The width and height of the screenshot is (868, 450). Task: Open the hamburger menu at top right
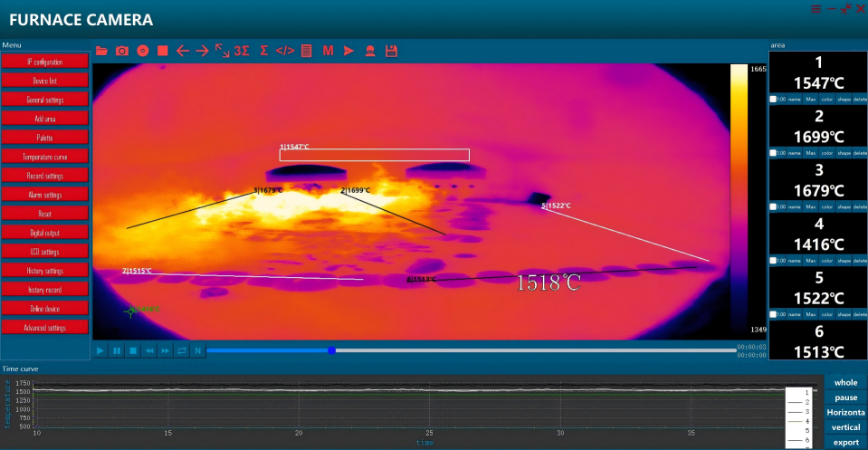tap(816, 9)
